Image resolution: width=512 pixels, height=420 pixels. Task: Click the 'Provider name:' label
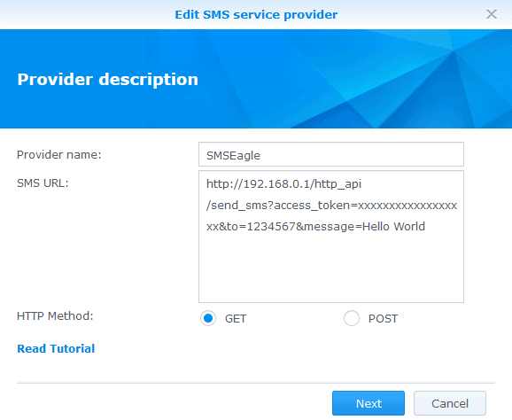tap(59, 155)
